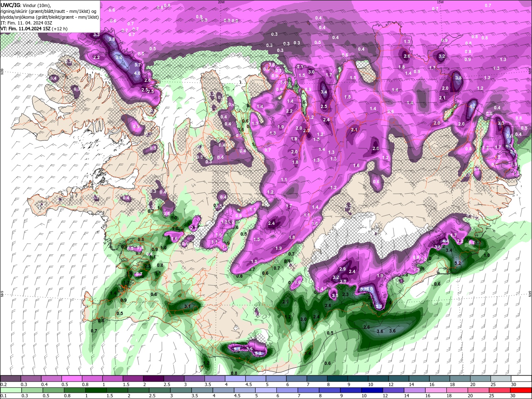Select the 1–1.5 magenta swatch in the snow legend
This screenshot has width=532, height=399.
point(112,379)
